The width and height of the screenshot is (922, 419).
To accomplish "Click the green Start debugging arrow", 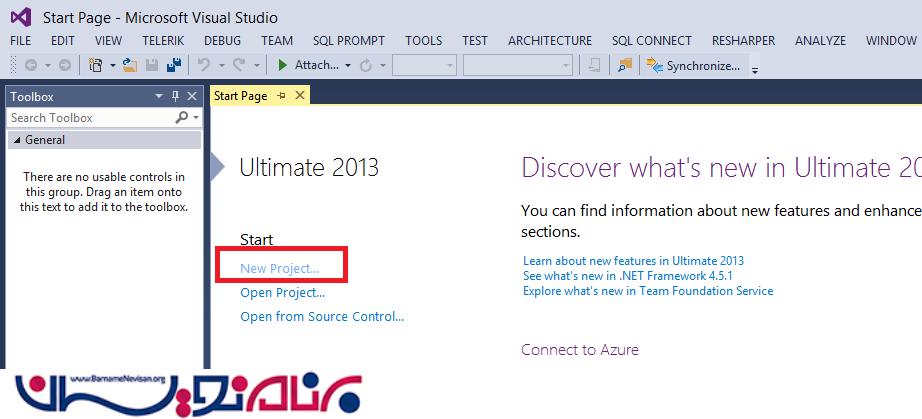I will point(283,65).
